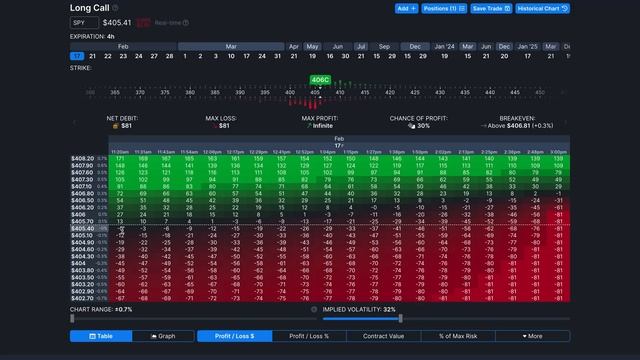Screen dimensions: 640x360
Task: Click the $404 price row label
Action: pyautogui.click(x=78, y=263)
